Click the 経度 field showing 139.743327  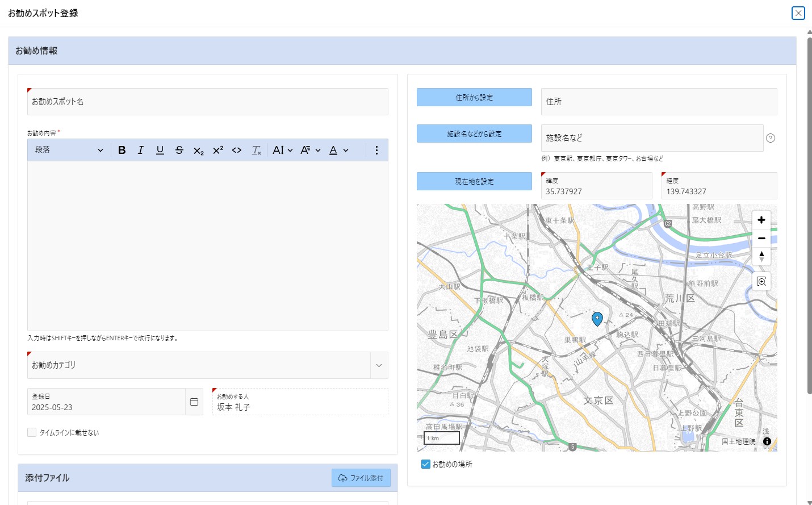719,186
